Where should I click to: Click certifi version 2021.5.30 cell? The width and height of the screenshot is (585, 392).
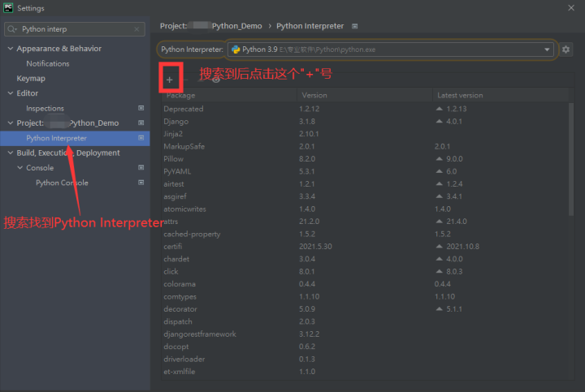(315, 246)
